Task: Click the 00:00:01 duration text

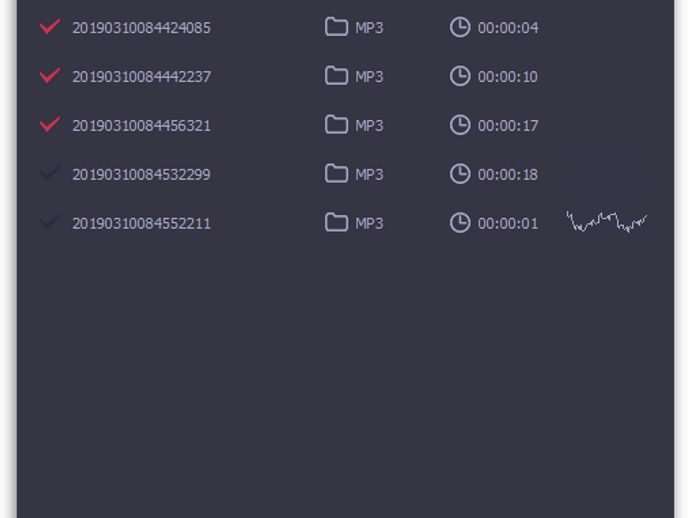Action: pos(508,224)
